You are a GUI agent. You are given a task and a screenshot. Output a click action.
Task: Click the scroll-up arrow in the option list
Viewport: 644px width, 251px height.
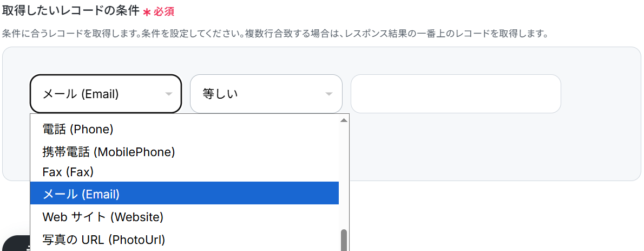pyautogui.click(x=344, y=120)
